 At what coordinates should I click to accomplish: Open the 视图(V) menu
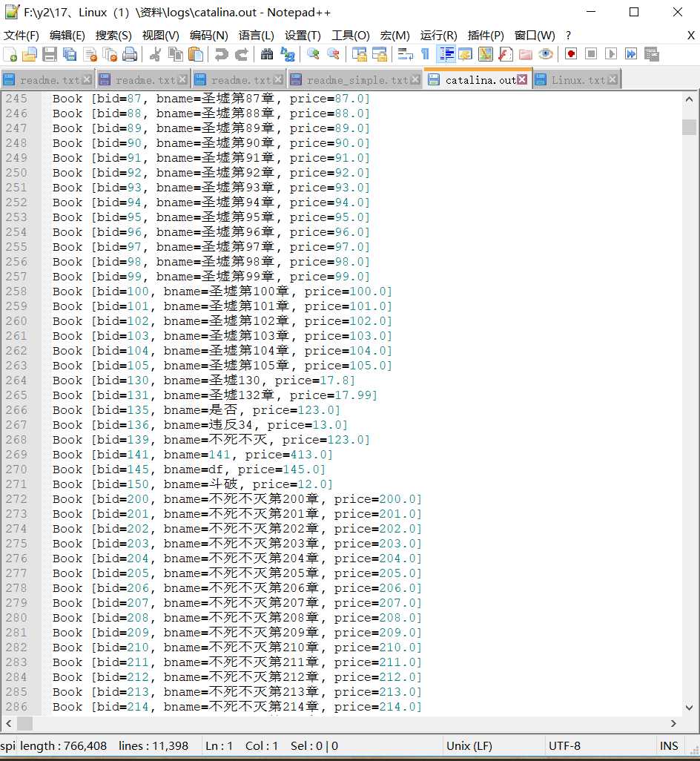coord(161,36)
